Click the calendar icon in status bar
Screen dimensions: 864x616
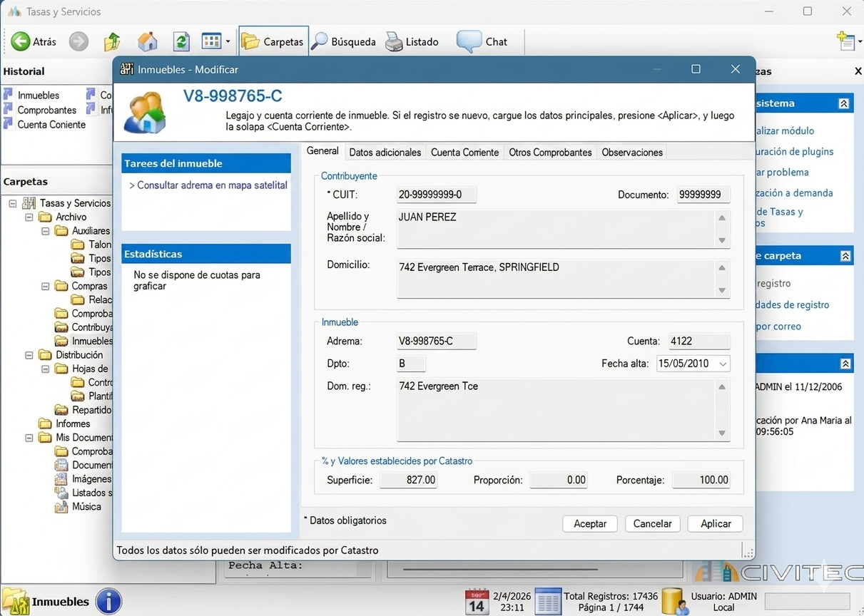[x=477, y=602]
